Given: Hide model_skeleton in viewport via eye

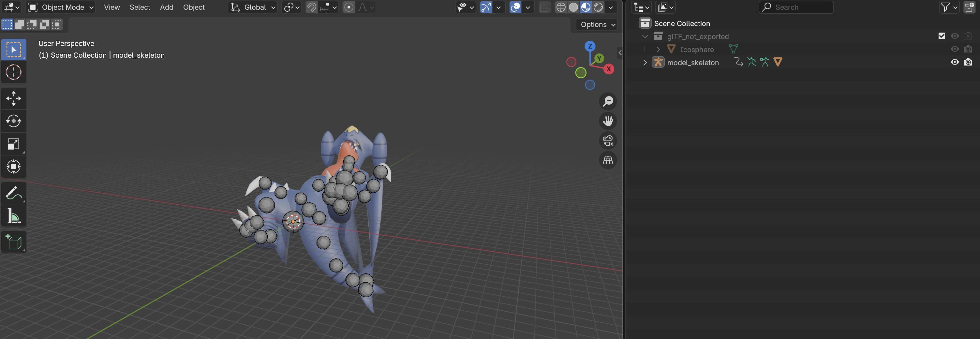Looking at the screenshot, I should point(955,62).
